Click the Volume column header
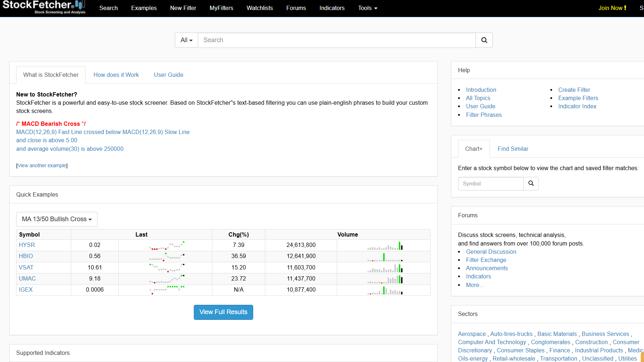This screenshot has width=644, height=362. click(348, 234)
